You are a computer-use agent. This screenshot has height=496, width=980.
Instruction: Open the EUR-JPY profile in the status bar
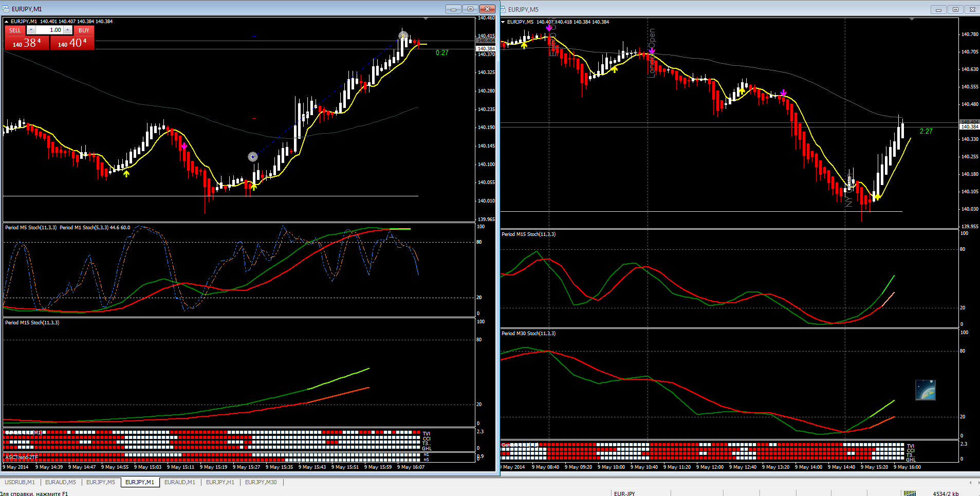click(x=624, y=493)
